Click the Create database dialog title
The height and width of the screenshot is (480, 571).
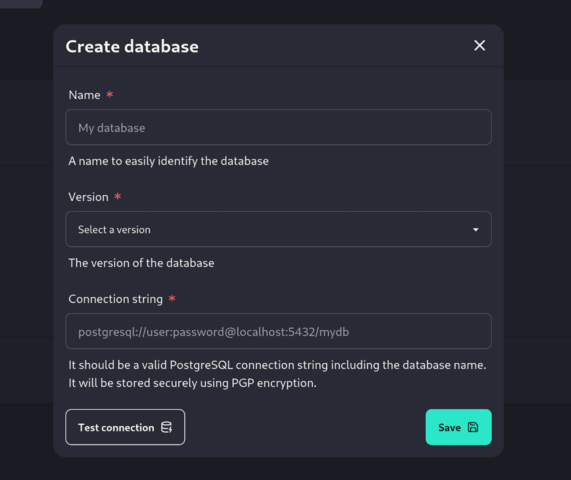132,46
